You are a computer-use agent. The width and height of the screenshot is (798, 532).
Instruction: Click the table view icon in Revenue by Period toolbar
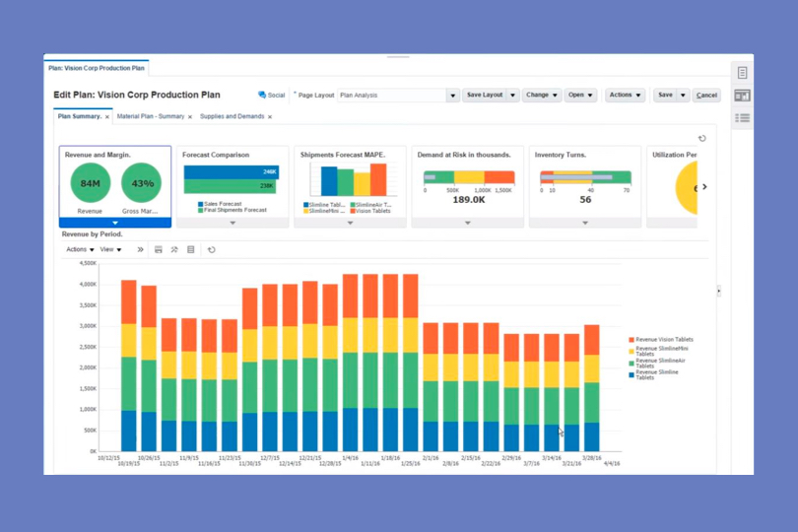pyautogui.click(x=191, y=249)
